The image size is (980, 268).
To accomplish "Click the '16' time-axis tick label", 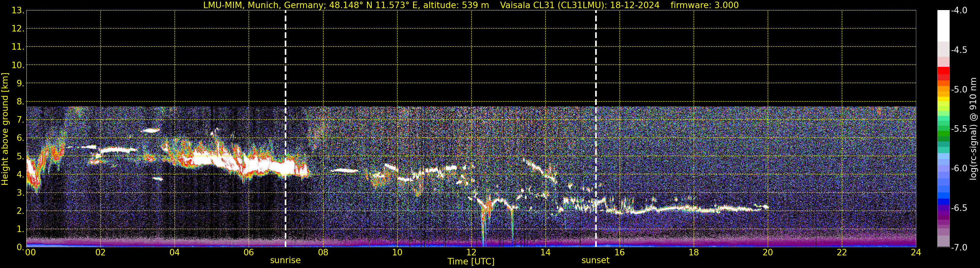I will click(620, 252).
